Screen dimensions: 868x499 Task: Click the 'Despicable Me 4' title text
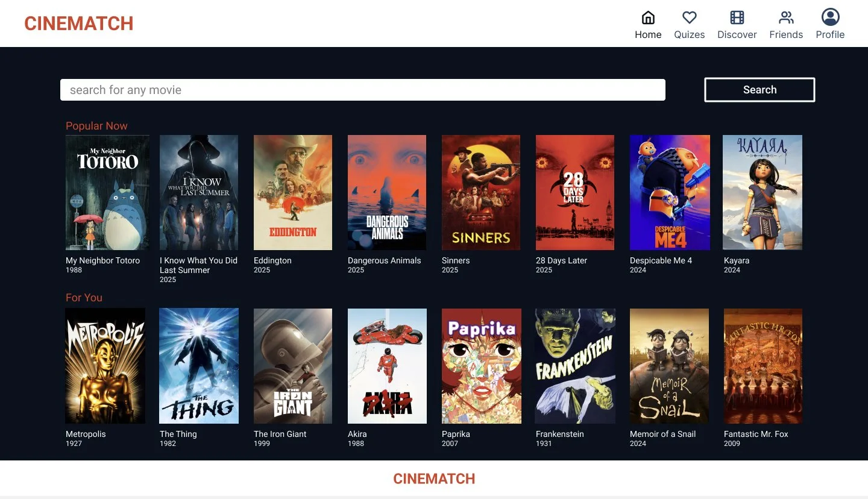point(661,260)
